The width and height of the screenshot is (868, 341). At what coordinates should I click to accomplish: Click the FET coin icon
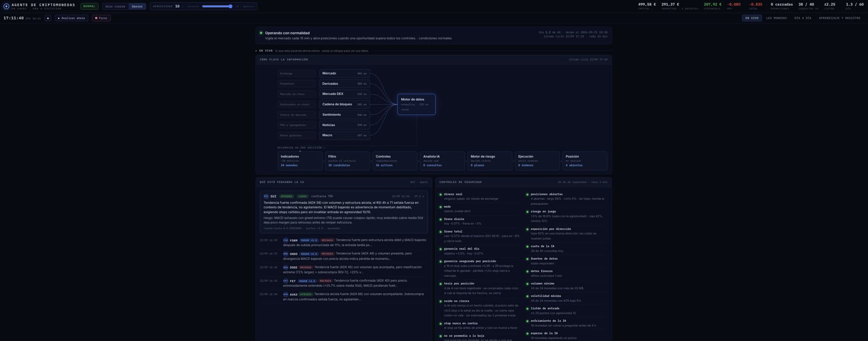285,281
